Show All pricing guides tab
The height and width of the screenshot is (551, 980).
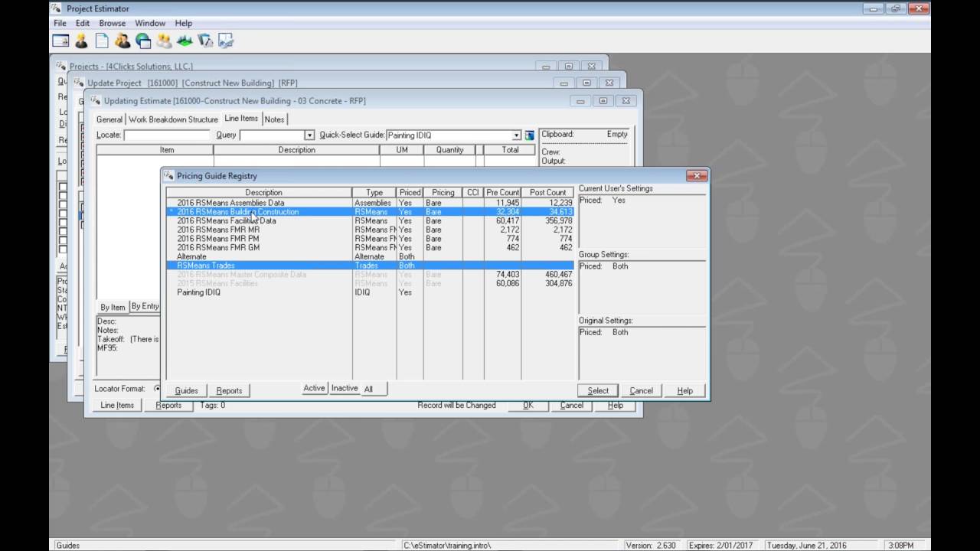tap(368, 389)
